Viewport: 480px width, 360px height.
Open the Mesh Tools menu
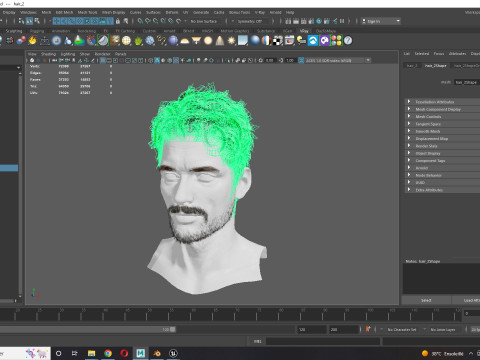pyautogui.click(x=87, y=12)
